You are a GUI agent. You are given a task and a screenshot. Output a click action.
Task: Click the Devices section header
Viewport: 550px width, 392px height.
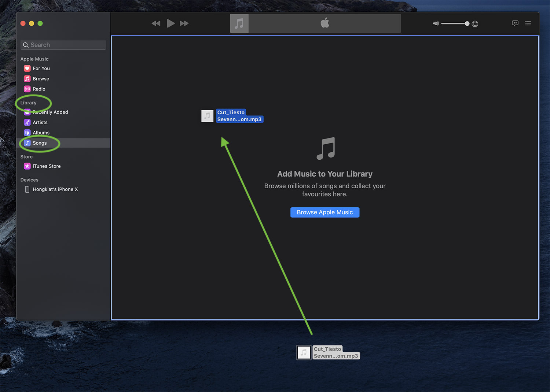(29, 180)
